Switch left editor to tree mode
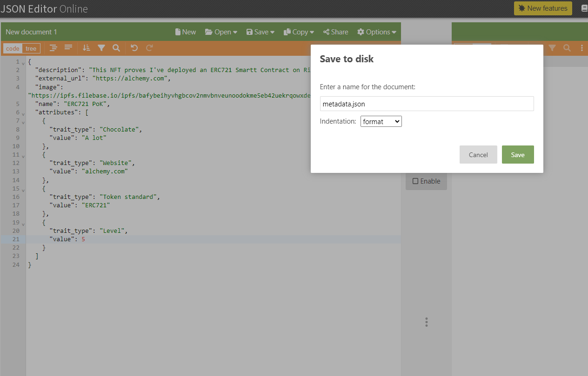 point(31,48)
